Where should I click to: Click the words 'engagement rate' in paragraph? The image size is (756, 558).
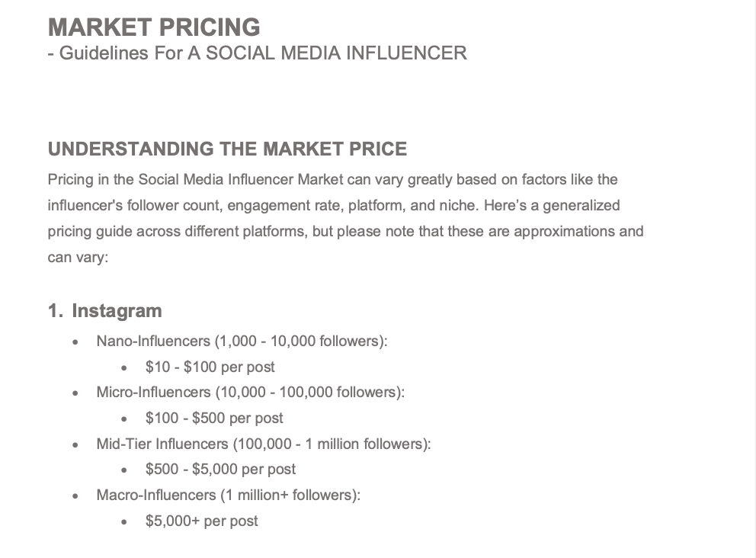286,206
